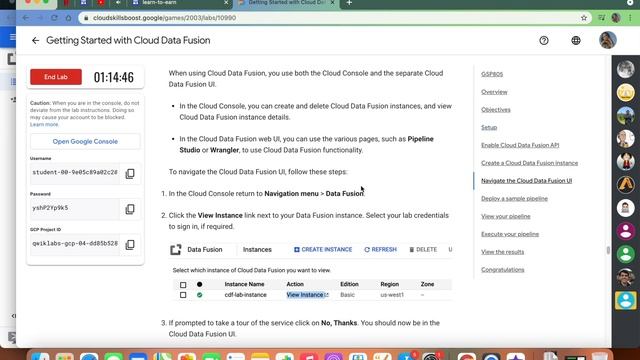Jump to the Objectives section
Screen dimensions: 640x360
tap(496, 109)
